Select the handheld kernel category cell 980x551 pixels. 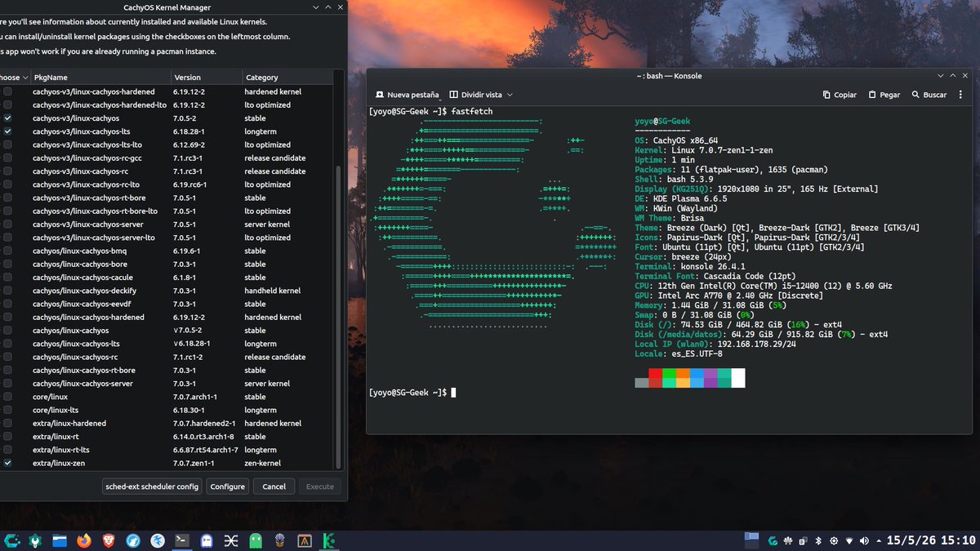click(273, 291)
